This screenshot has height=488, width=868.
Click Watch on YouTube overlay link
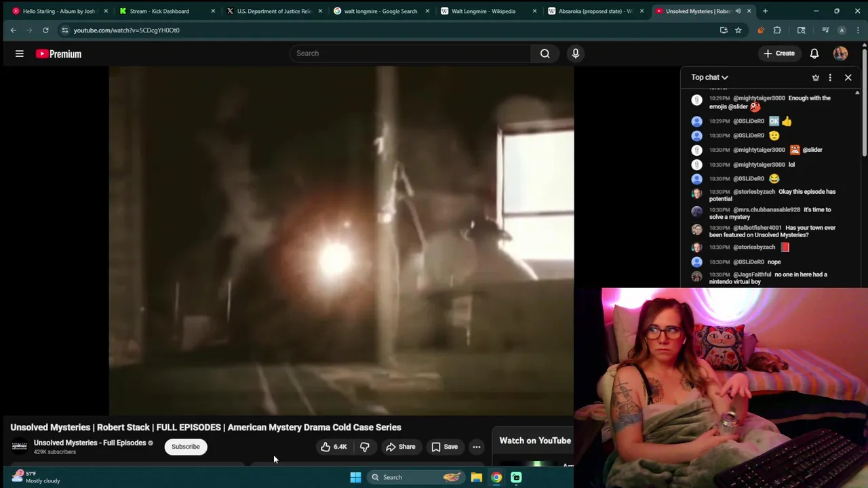click(535, 441)
